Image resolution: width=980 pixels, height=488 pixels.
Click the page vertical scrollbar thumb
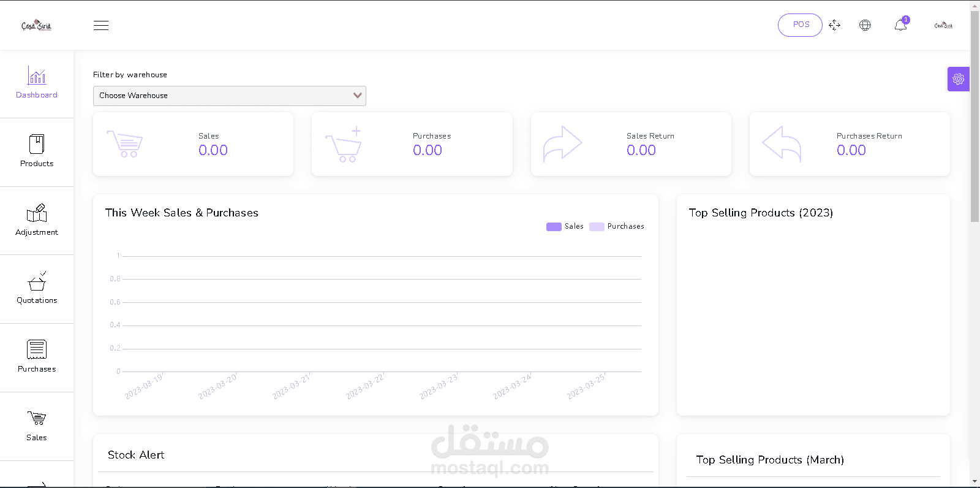[x=975, y=116]
